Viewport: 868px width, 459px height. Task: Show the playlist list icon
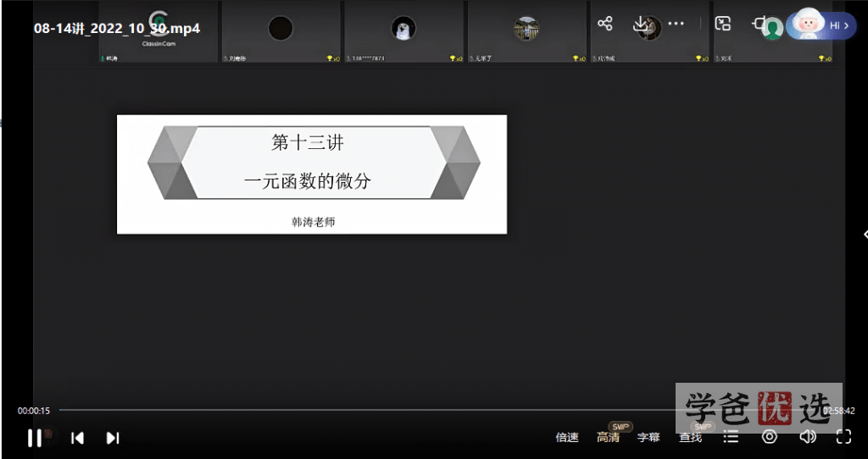coord(732,437)
